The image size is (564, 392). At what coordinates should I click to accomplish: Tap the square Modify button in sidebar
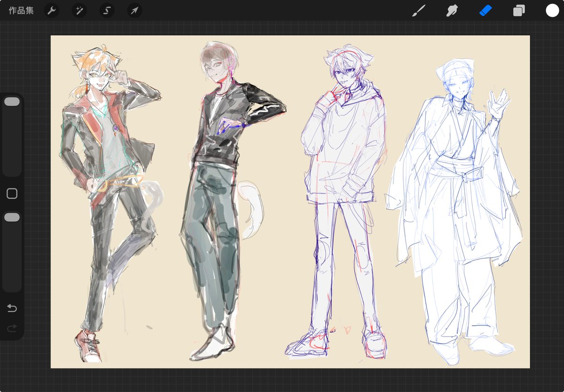tap(12, 194)
